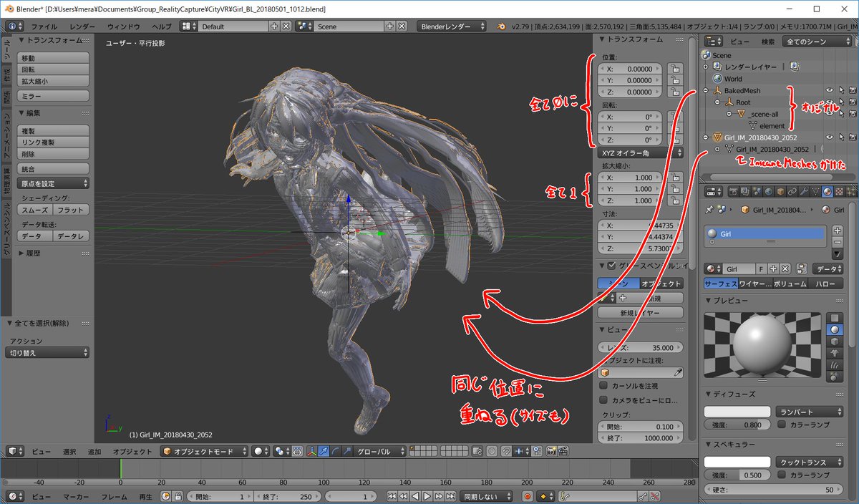Screen dimensions: 859x504
Task: Jump to the first frame
Action: pos(392,496)
